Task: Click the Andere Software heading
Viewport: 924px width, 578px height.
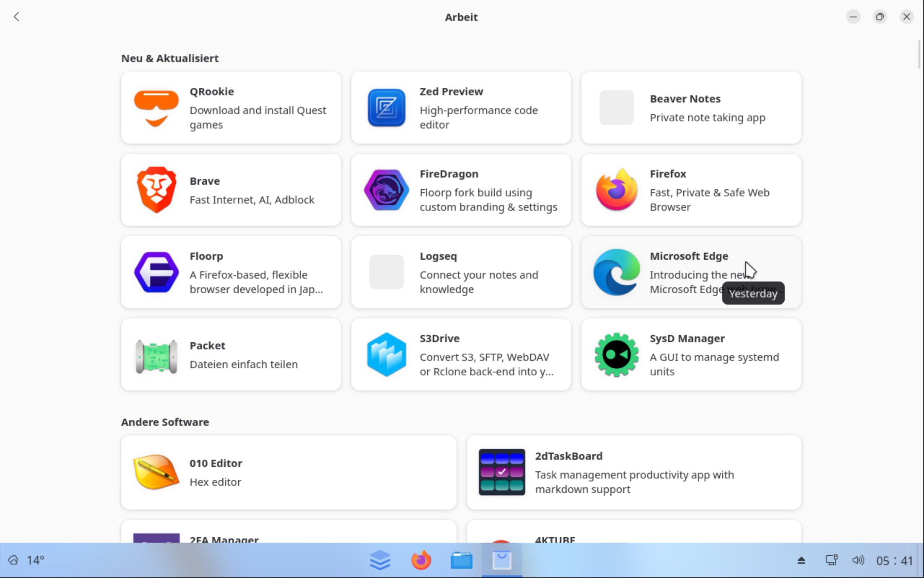Action: 165,422
